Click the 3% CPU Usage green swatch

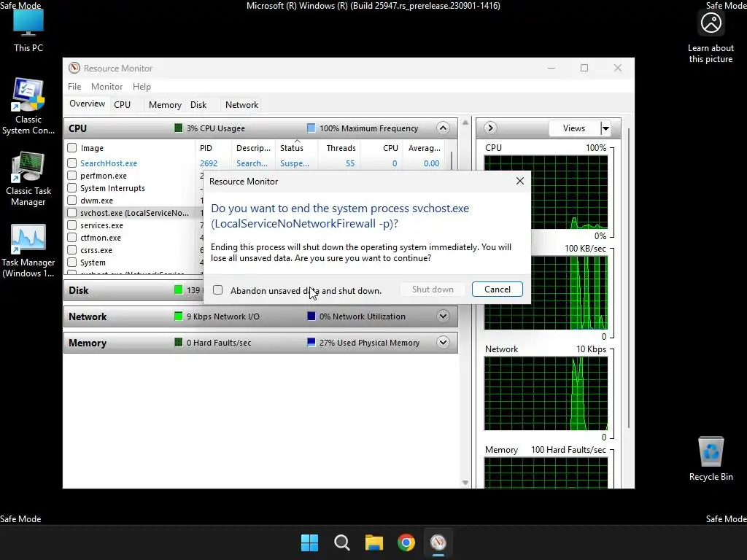pyautogui.click(x=178, y=128)
